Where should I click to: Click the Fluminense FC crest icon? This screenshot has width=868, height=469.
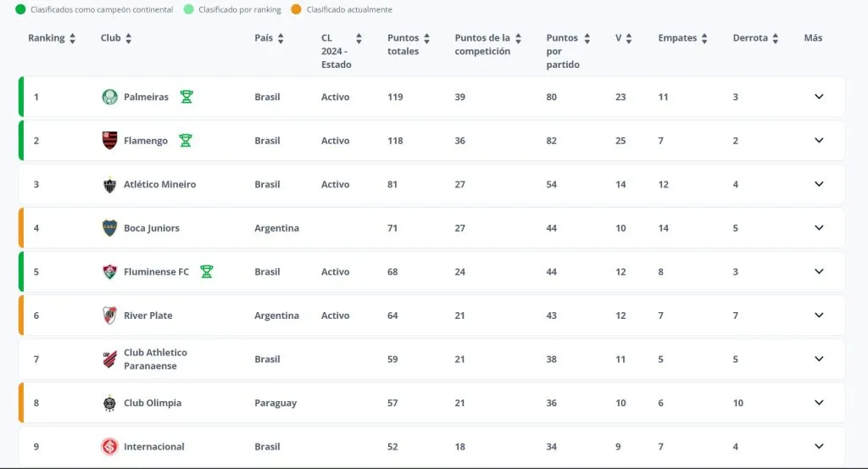tap(109, 271)
